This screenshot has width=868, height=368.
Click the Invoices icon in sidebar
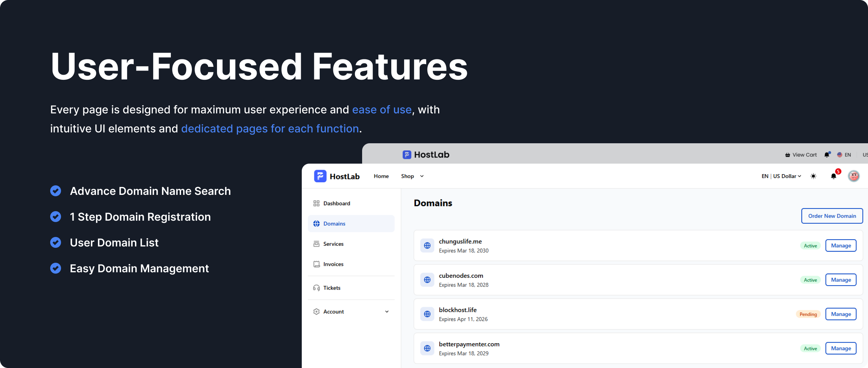coord(316,264)
